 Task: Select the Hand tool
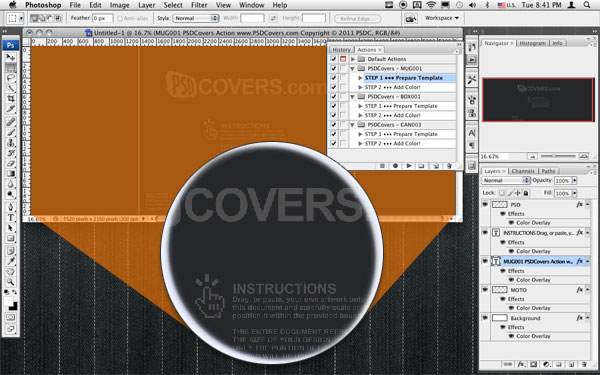coord(11,272)
